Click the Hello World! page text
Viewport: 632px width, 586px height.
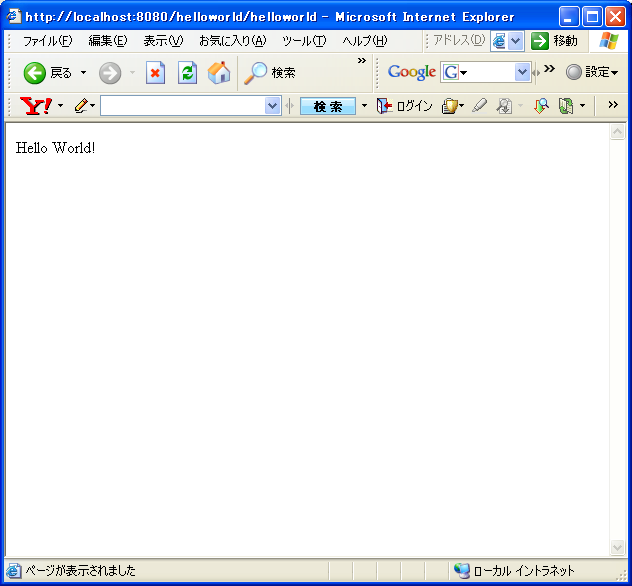point(56,148)
